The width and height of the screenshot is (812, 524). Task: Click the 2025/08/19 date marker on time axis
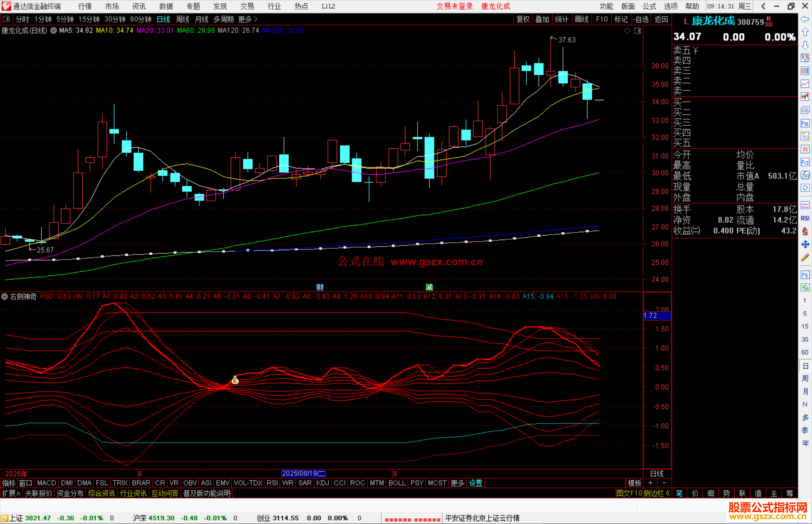coord(304,473)
